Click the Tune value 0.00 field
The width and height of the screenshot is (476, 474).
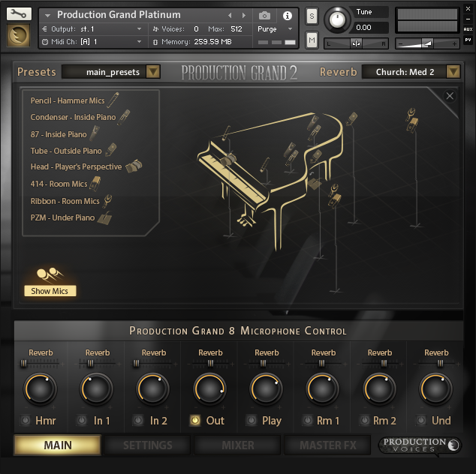[x=371, y=28]
